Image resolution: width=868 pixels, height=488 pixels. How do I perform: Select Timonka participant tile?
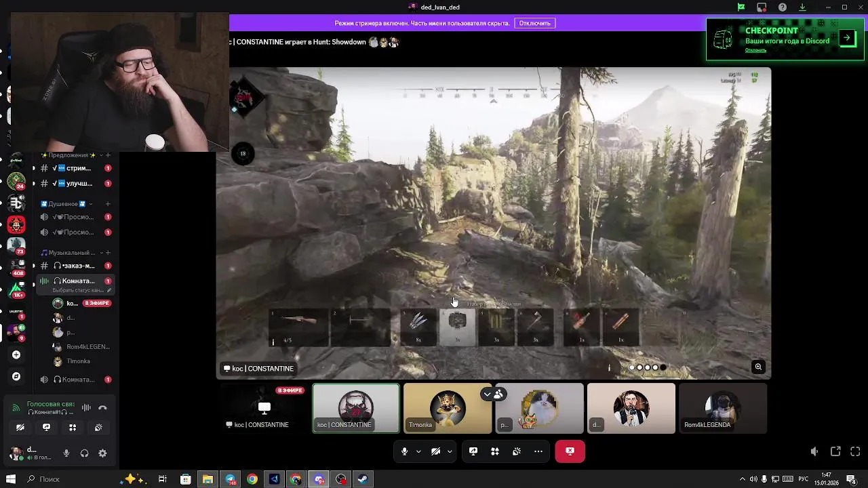click(448, 408)
